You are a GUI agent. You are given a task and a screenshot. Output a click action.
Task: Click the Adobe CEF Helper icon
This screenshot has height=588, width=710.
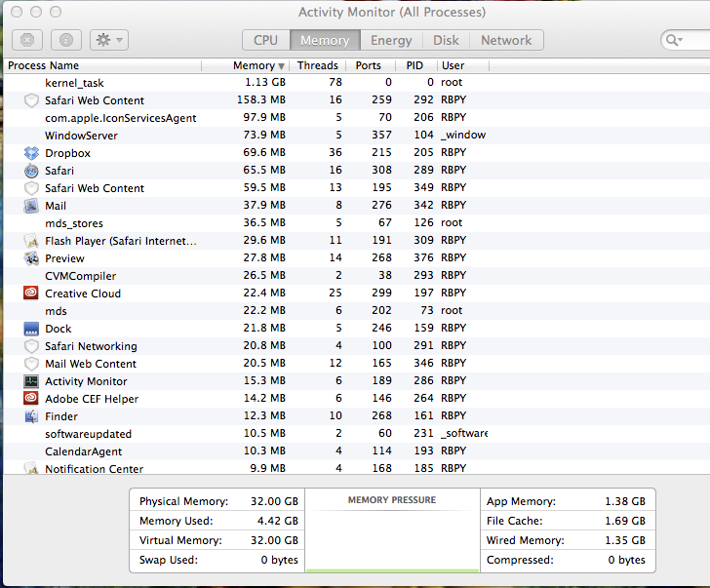click(x=30, y=399)
